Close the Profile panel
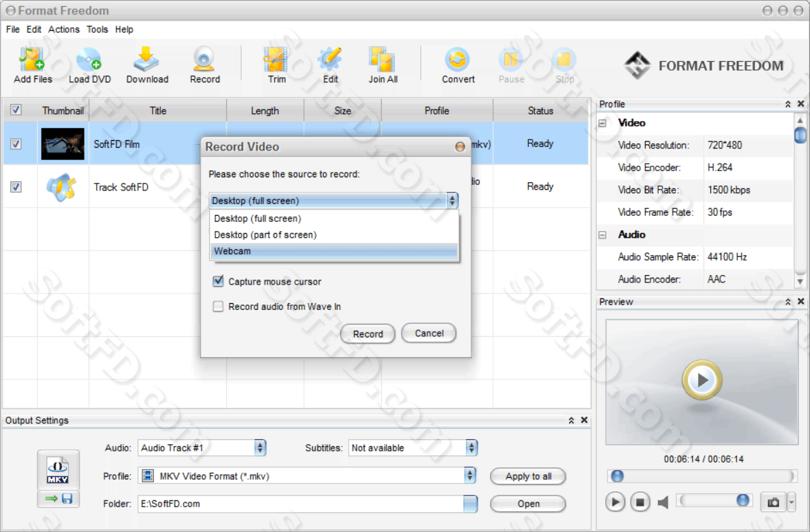The height and width of the screenshot is (532, 810). [x=800, y=104]
